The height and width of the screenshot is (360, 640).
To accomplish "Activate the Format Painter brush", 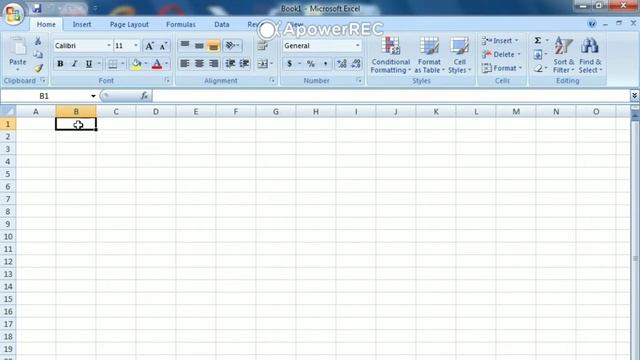I will (x=38, y=68).
